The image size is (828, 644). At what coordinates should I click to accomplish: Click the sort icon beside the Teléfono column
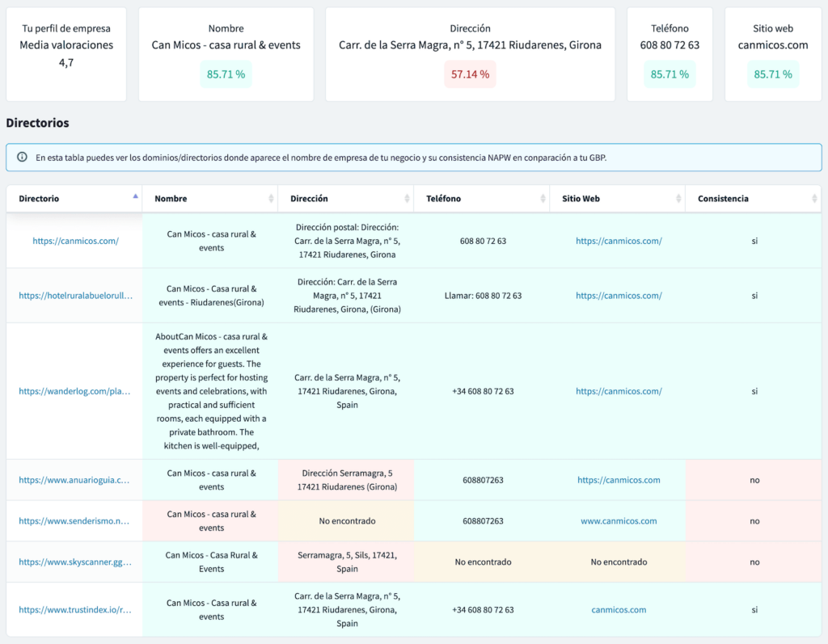(542, 198)
